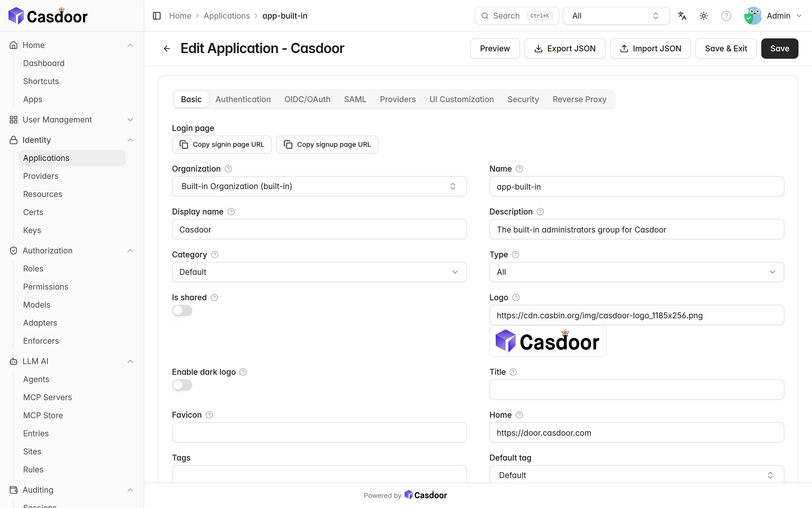
Task: Open the Type dropdown
Action: pos(637,272)
